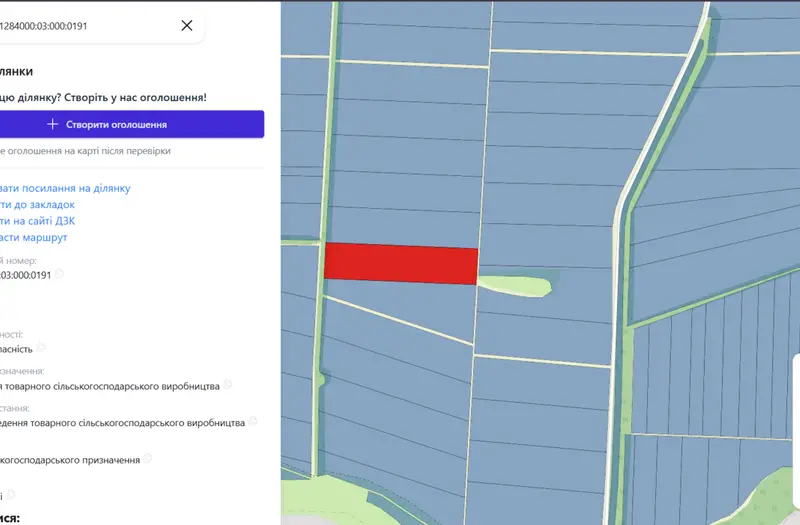
Task: Click the small green oval area beside red parcel
Action: click(515, 286)
